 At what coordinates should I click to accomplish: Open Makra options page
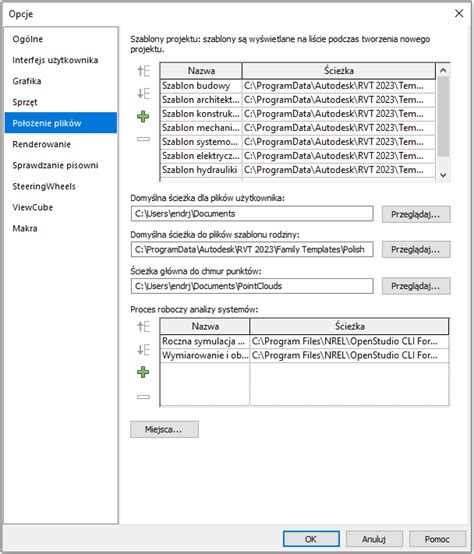pos(61,228)
